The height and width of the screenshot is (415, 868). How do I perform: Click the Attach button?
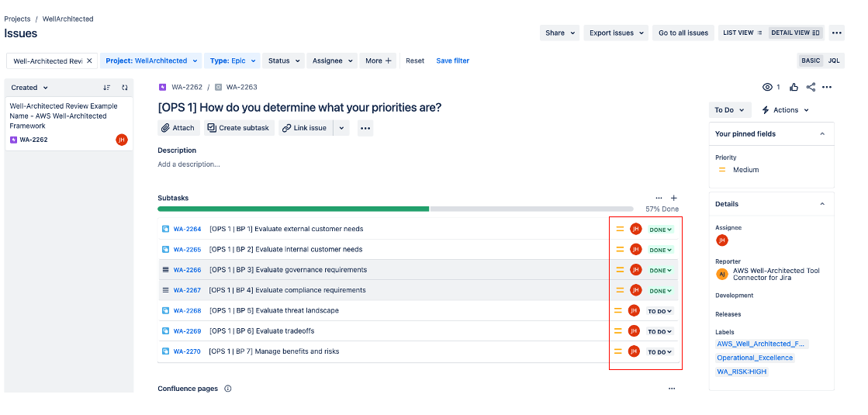[178, 128]
